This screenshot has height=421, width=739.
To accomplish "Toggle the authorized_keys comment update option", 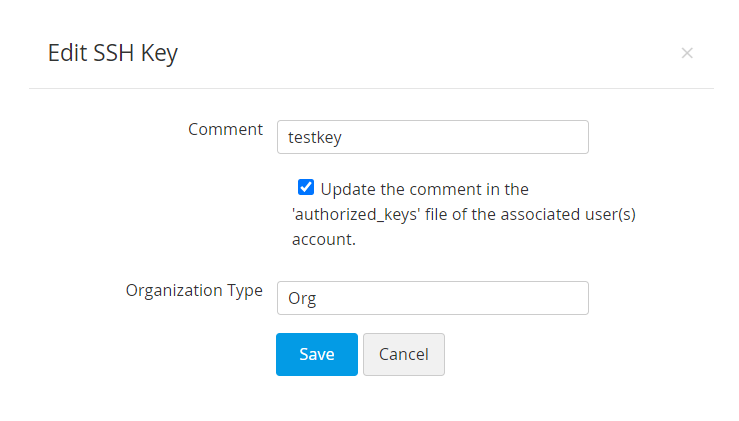I will click(306, 188).
